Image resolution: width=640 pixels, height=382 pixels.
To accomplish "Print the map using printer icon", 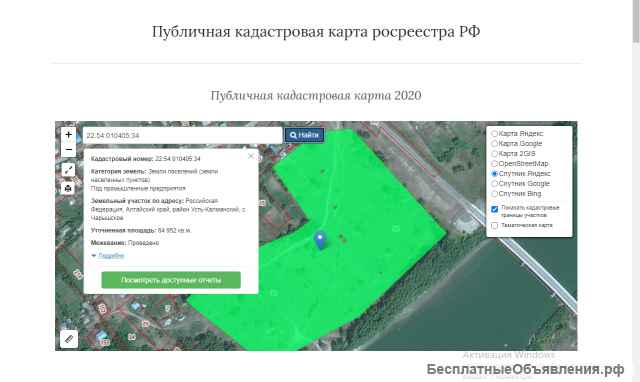I will point(69,188).
